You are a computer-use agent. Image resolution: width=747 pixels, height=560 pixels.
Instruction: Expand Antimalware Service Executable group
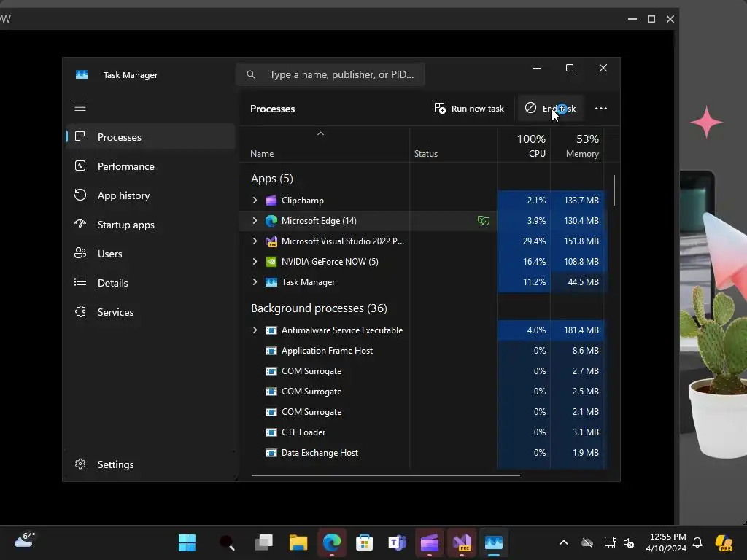tap(255, 330)
